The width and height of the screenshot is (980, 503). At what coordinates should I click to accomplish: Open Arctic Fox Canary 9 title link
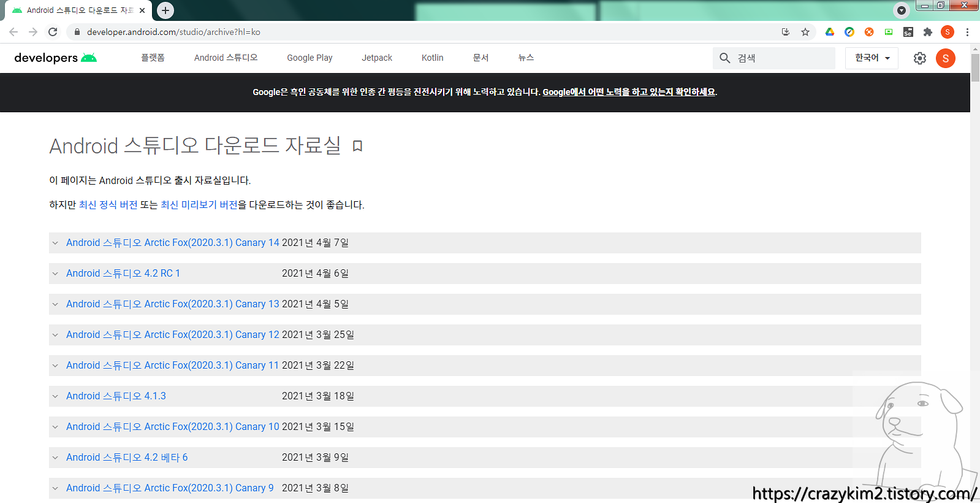(170, 488)
